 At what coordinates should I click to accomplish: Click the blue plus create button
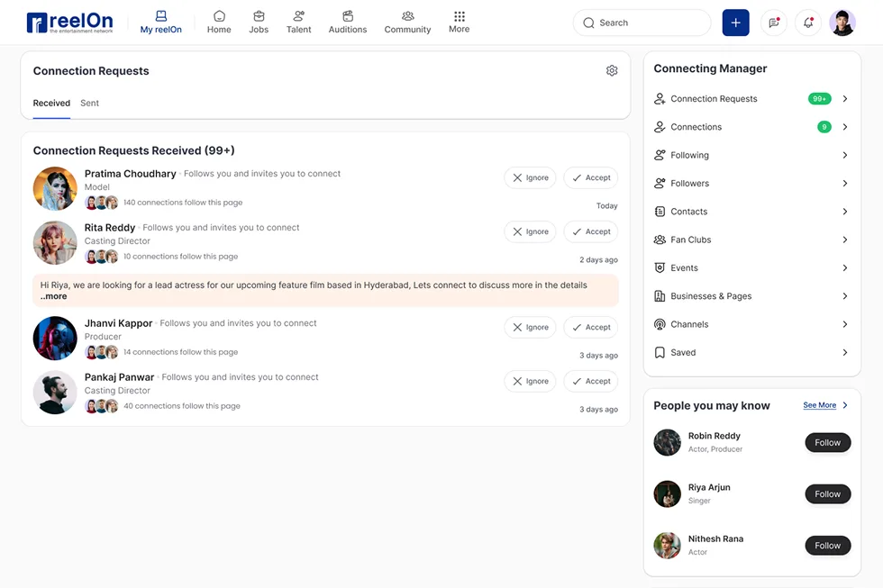(735, 23)
